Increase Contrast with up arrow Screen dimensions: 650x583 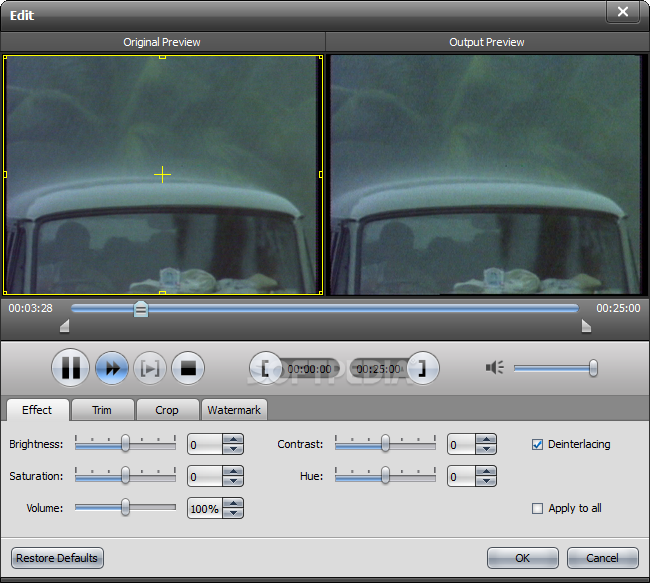click(x=486, y=440)
